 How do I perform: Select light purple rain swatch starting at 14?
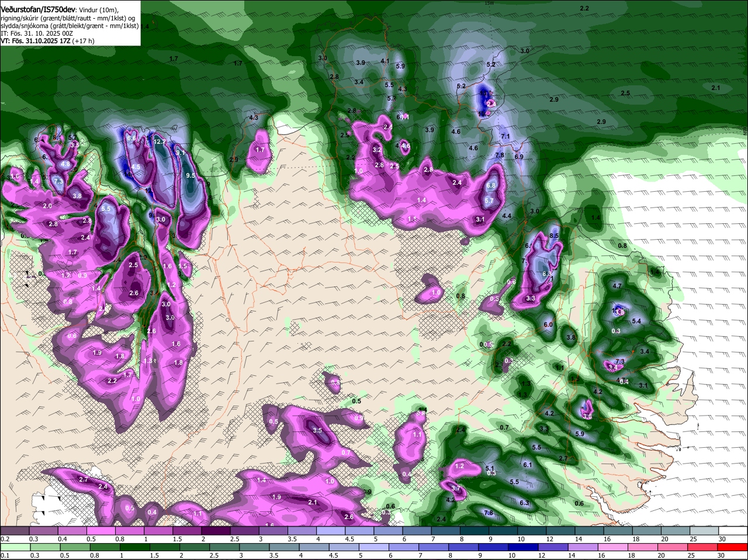click(x=583, y=547)
